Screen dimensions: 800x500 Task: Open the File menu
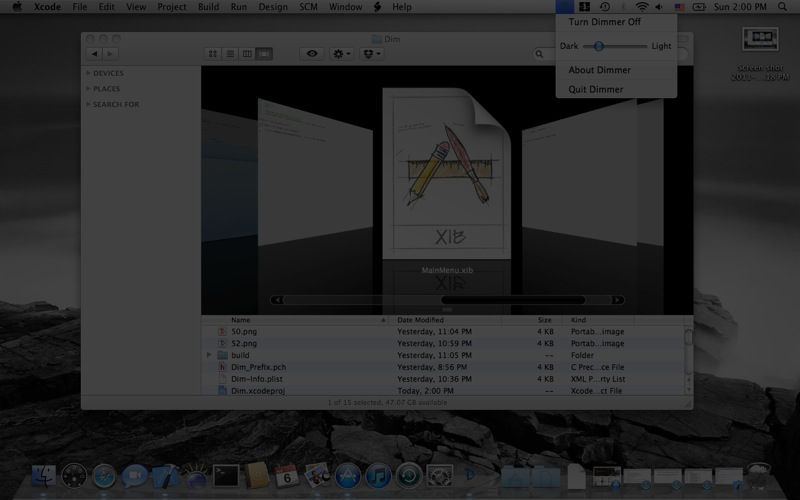pos(80,7)
